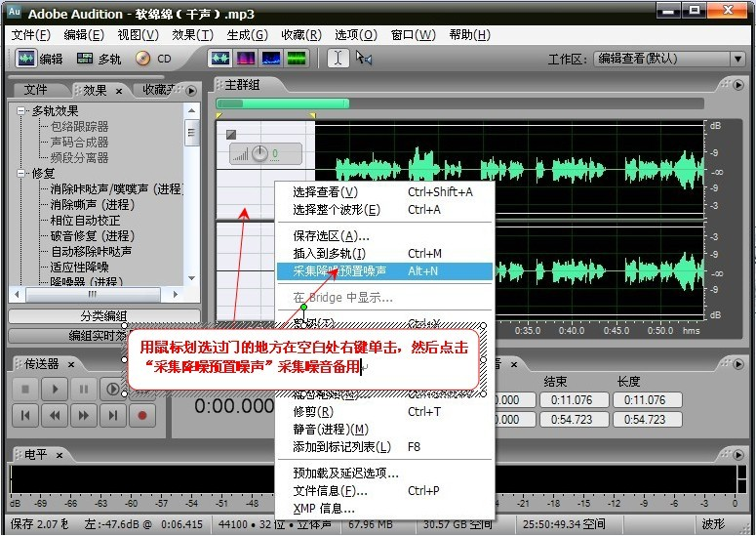This screenshot has width=756, height=536.
Task: Choose 修剪(R) from context menu
Action: tap(384, 412)
